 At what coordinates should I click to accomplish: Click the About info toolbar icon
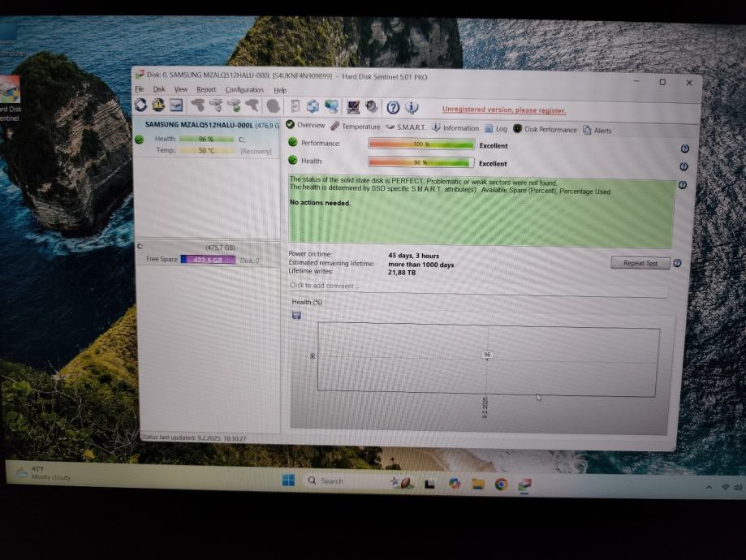pyautogui.click(x=412, y=107)
